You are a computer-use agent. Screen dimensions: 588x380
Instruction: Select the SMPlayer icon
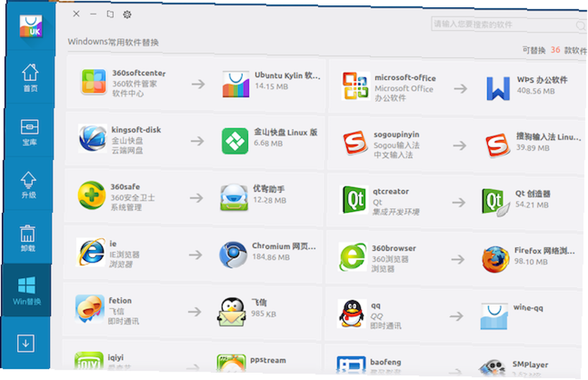coord(492,368)
